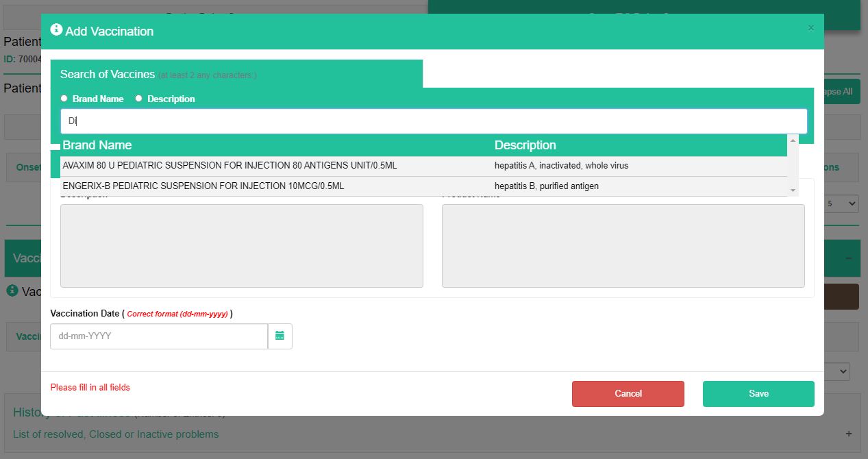Select the Description radio button
The image size is (868, 459).
tap(139, 99)
